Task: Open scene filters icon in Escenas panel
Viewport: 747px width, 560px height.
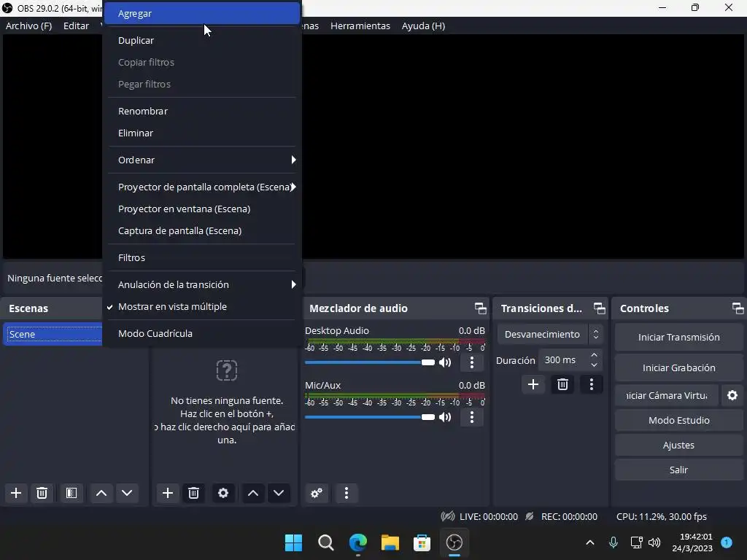Action: coord(71,493)
